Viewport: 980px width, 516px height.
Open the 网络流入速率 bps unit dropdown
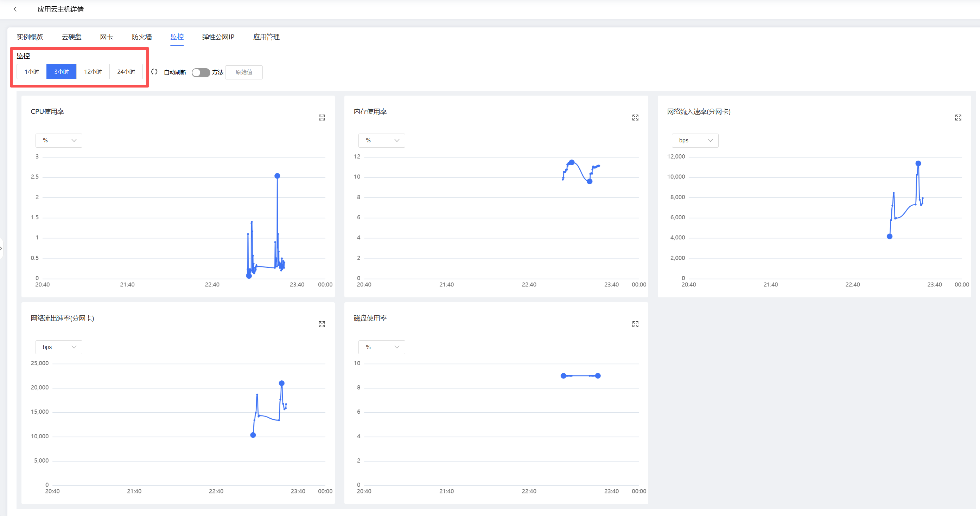(x=695, y=141)
